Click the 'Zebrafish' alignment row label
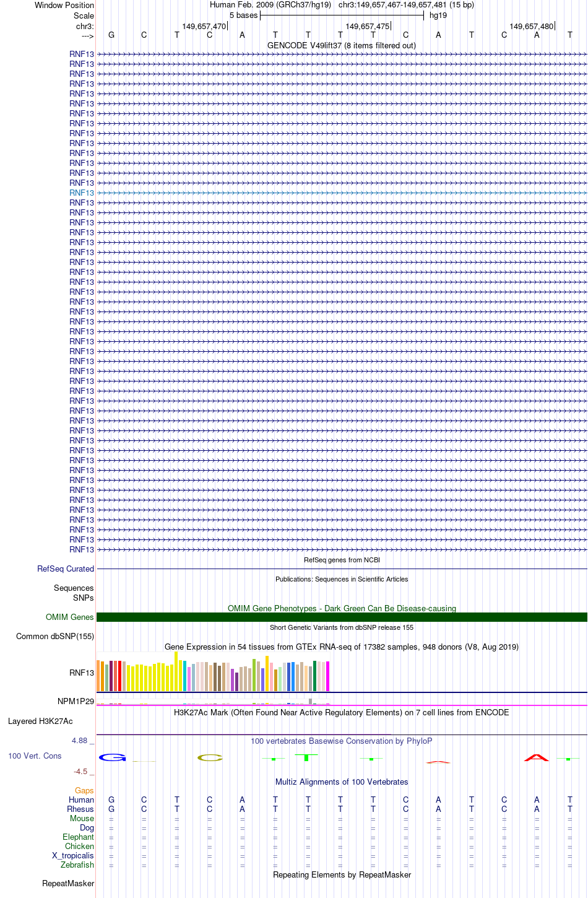 click(x=77, y=865)
